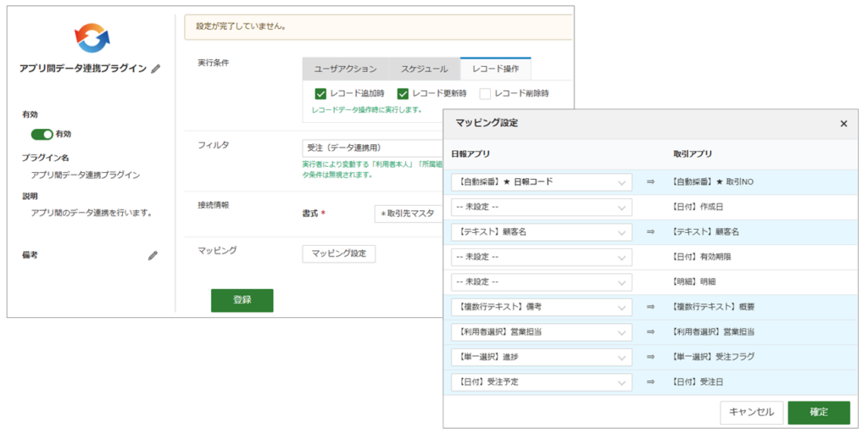Click the アプリ間のデータ連携を行います。 description text
The height and width of the screenshot is (434, 868).
[92, 213]
